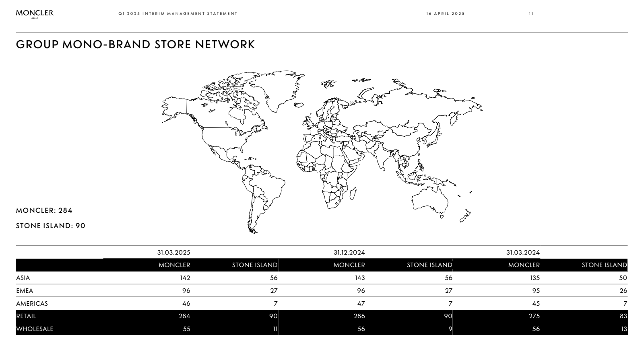Click the Retail total 284 in the table

[184, 316]
